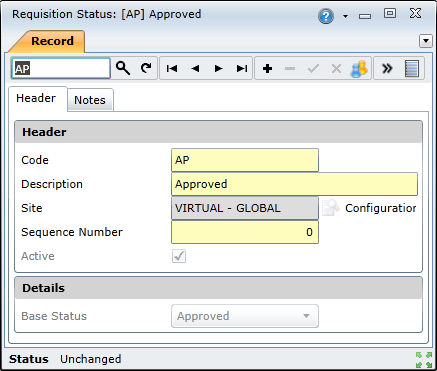Open the dropdown arrow beside help icon
This screenshot has width=437, height=371.
[x=345, y=16]
